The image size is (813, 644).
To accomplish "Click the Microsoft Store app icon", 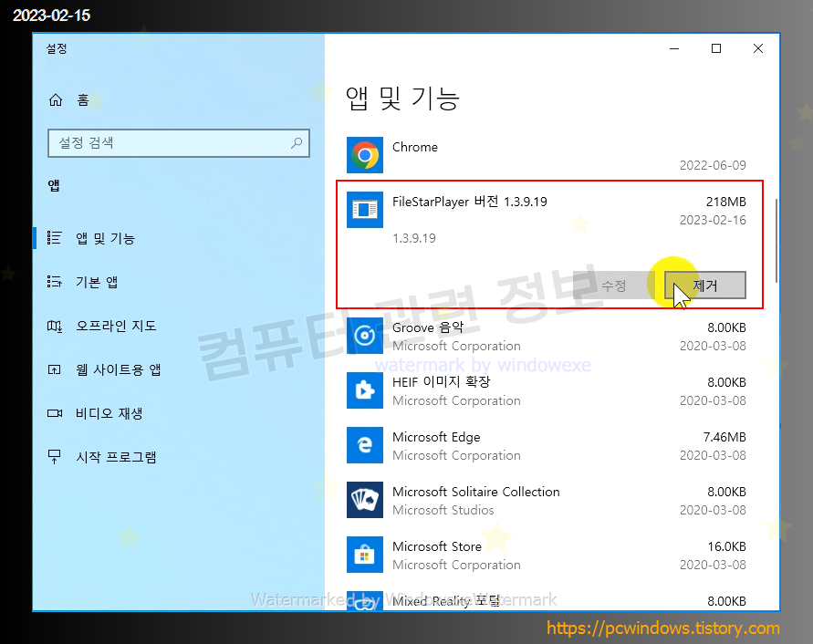I will [365, 555].
